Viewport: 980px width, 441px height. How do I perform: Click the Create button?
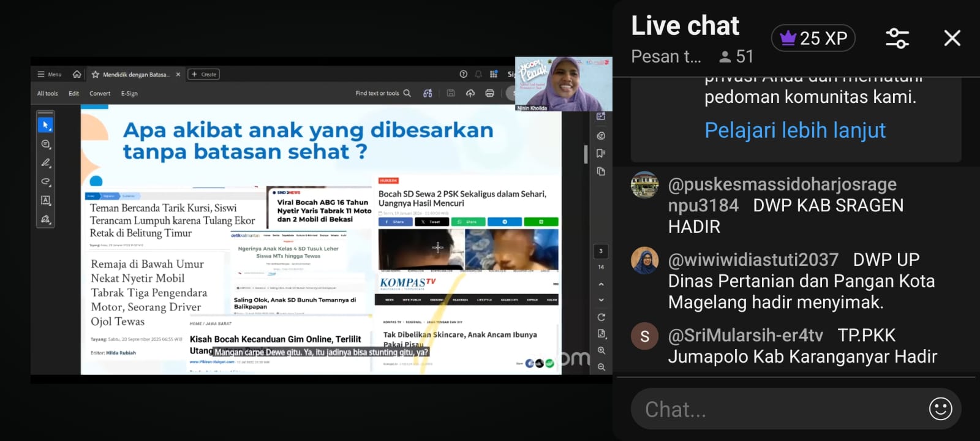pos(203,74)
